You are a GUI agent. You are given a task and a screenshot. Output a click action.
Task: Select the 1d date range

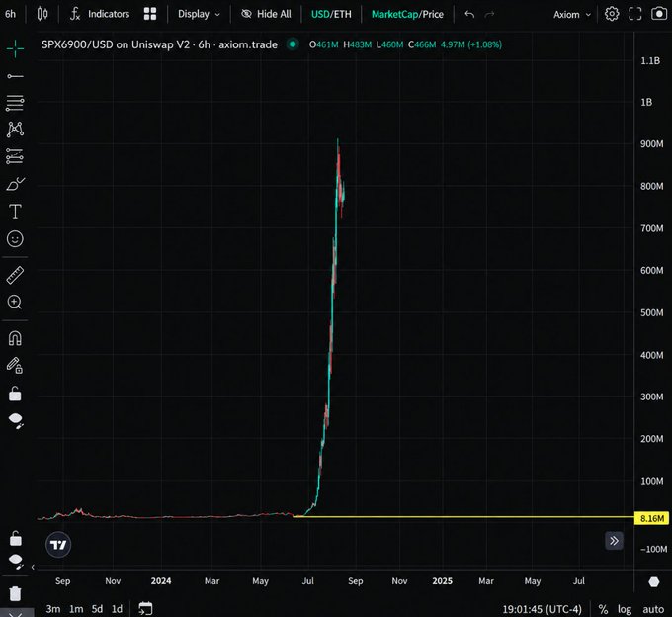click(x=117, y=609)
